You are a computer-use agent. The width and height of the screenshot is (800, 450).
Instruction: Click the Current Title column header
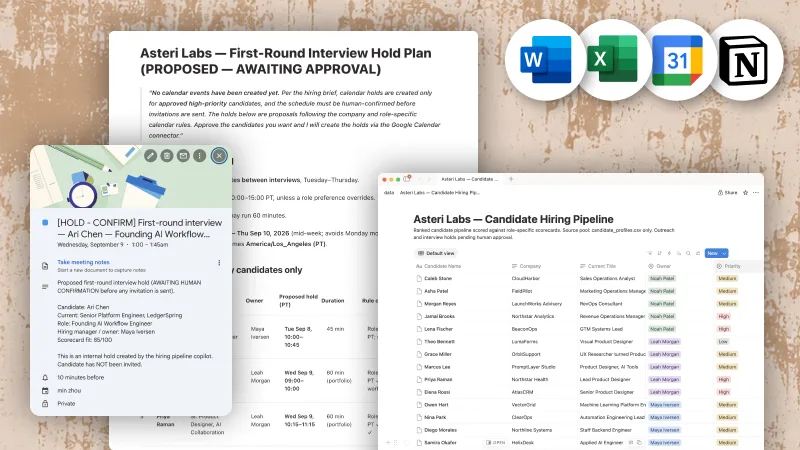[x=598, y=266]
